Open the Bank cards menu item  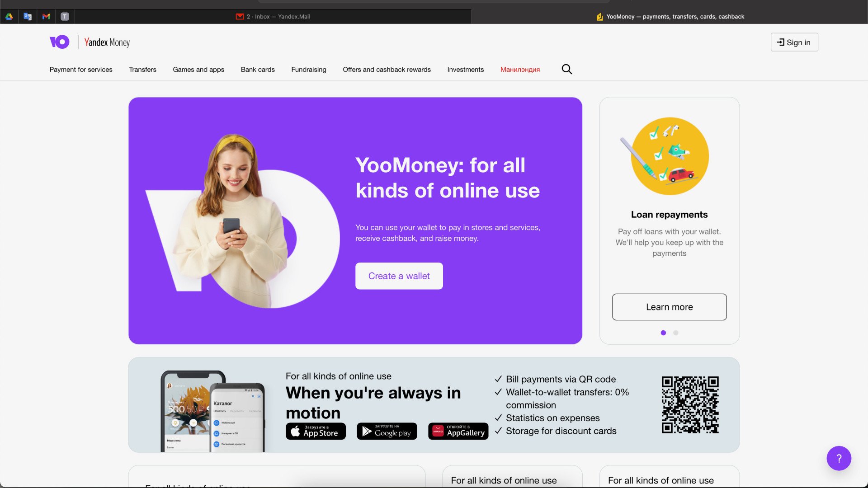(258, 69)
